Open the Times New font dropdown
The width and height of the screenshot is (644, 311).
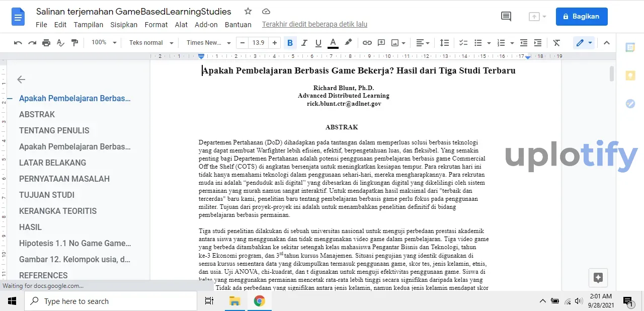tap(208, 43)
